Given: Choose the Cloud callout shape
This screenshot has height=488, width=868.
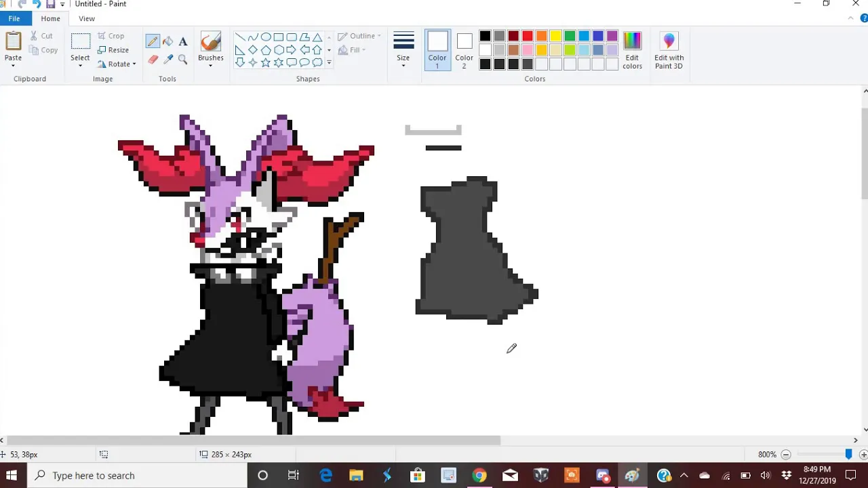Looking at the screenshot, I should pyautogui.click(x=317, y=63).
